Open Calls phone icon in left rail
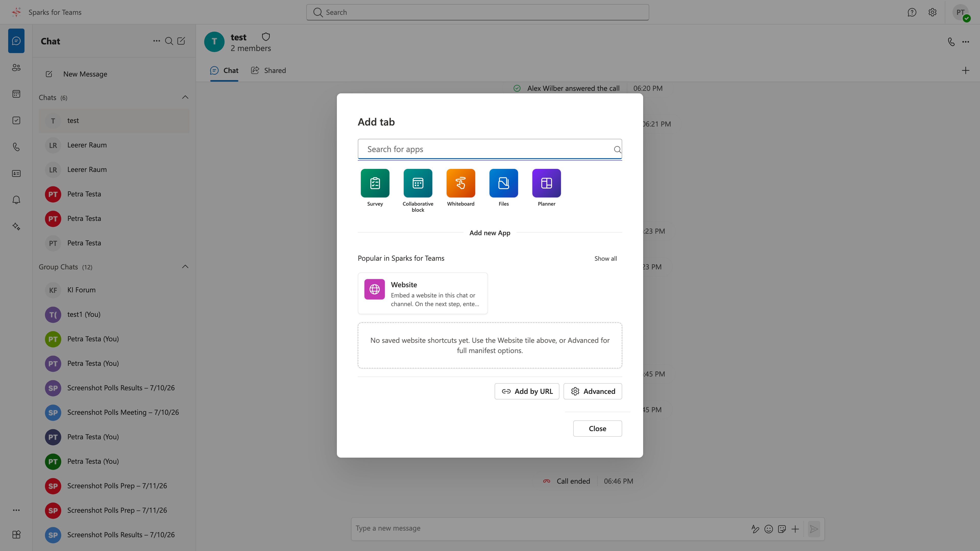 coord(16,147)
